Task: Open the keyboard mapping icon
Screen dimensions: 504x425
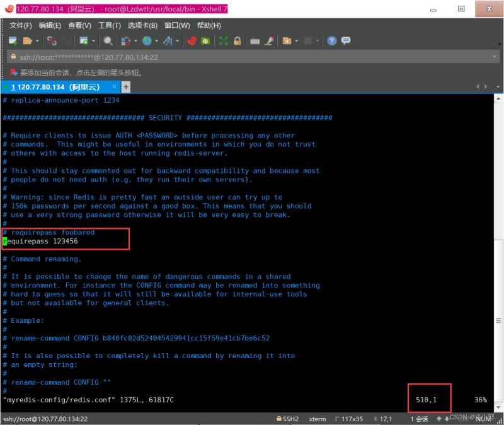Action: pyautogui.click(x=255, y=41)
